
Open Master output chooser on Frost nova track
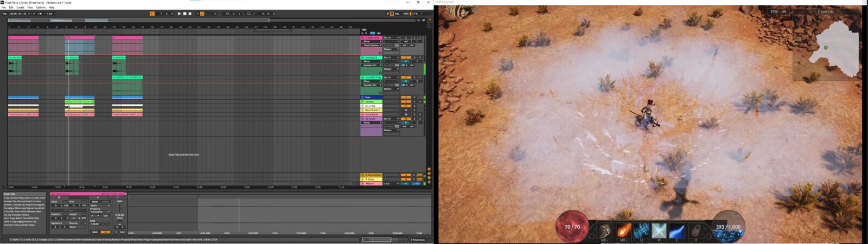coord(391,49)
